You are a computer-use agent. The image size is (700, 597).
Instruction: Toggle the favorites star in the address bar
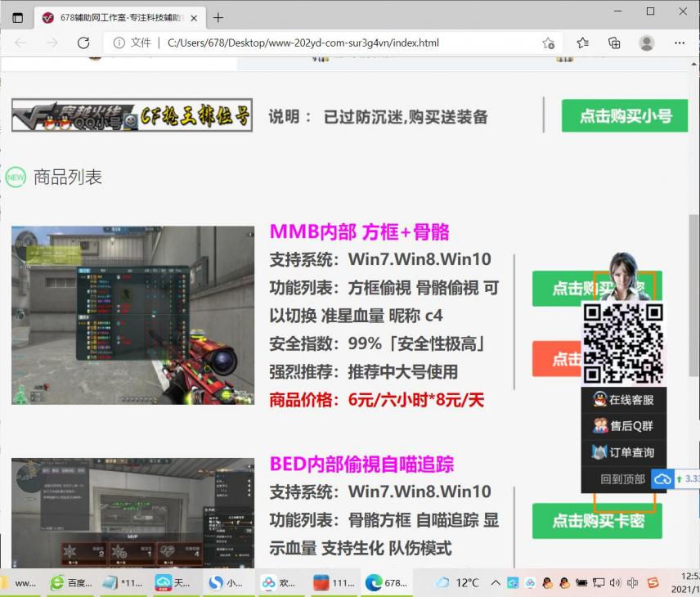[549, 43]
